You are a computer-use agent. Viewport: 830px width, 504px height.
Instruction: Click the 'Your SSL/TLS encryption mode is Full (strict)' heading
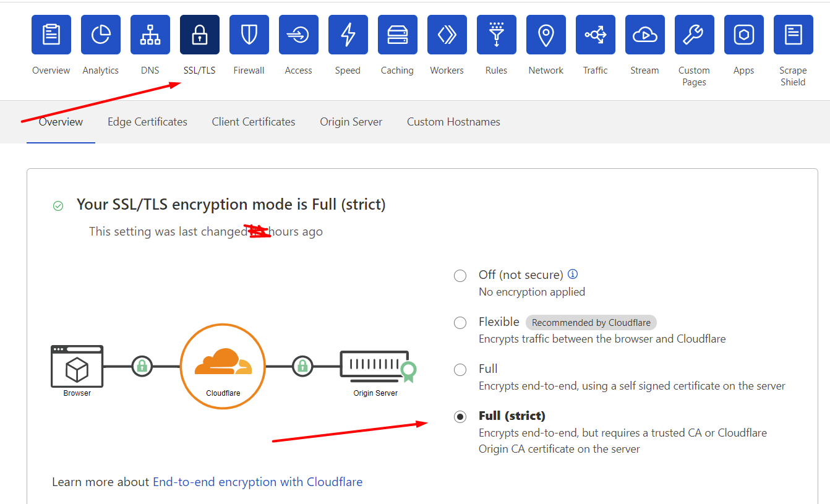231,205
